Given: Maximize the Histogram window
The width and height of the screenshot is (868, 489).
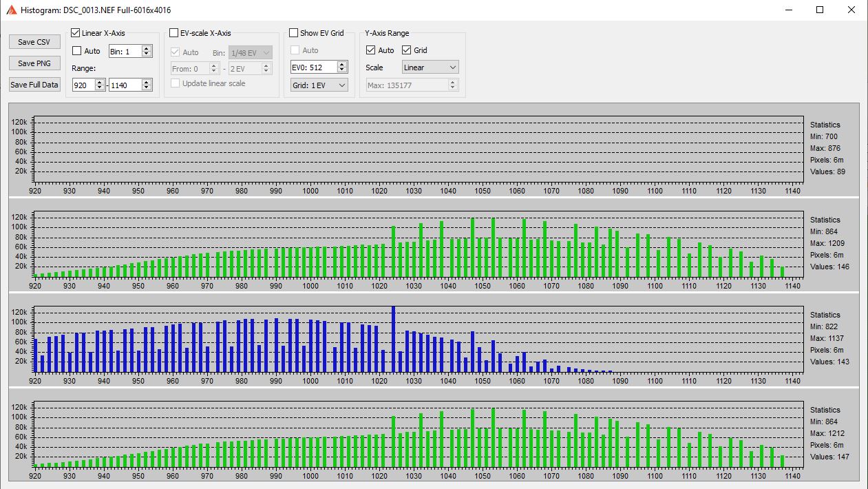Looking at the screenshot, I should (820, 10).
